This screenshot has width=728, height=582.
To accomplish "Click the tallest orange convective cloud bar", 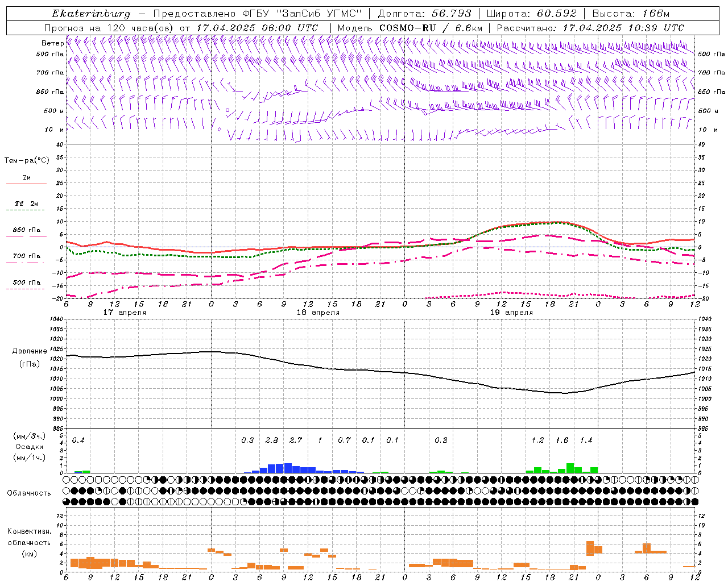I will (590, 548).
